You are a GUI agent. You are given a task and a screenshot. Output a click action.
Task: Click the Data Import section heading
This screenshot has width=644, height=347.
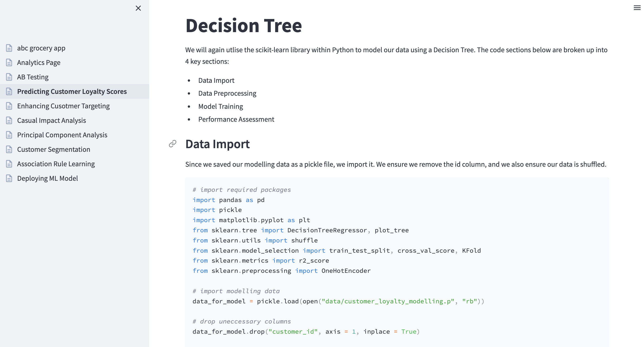217,144
